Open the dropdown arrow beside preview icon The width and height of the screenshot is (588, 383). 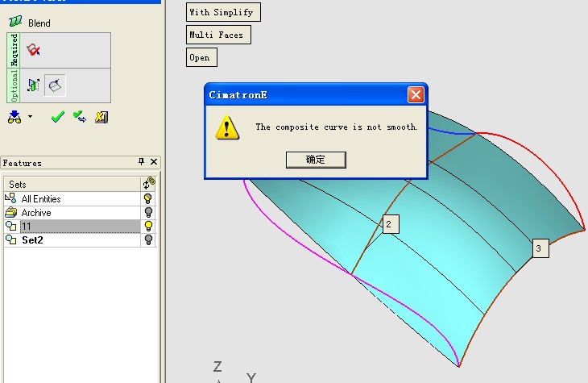pos(31,117)
